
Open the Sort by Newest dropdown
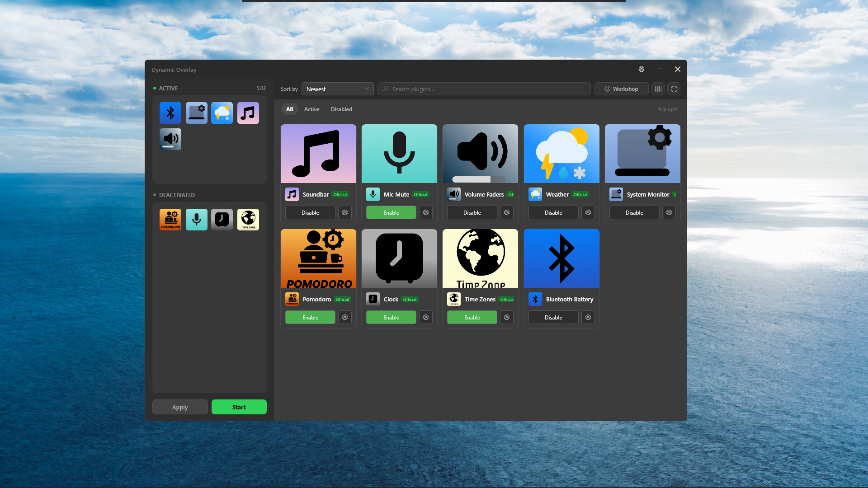[337, 89]
